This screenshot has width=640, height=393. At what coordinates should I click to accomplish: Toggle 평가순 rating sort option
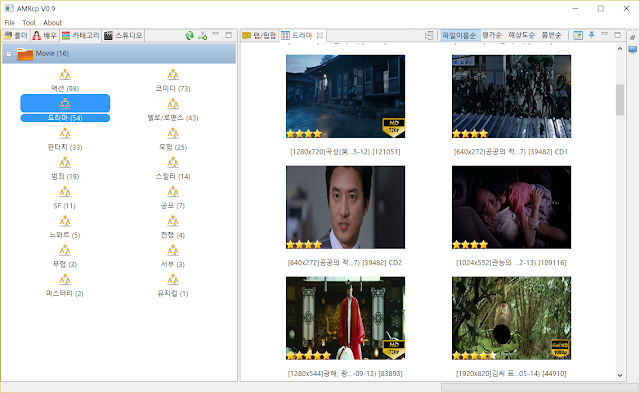(491, 36)
